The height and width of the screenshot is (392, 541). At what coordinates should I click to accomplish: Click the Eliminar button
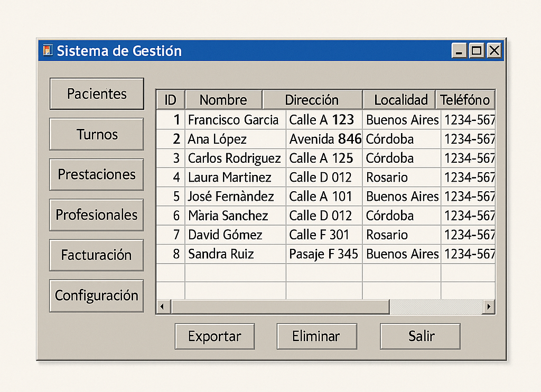tap(317, 336)
